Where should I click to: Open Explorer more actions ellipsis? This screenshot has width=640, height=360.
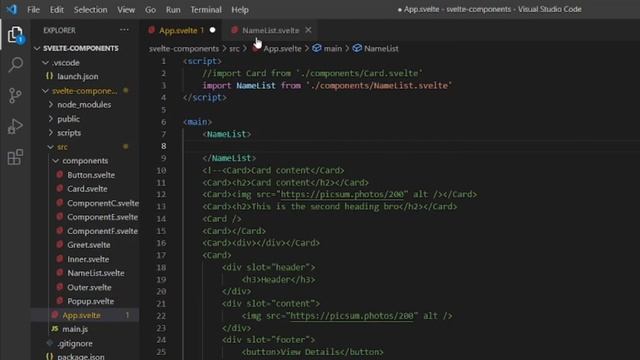coord(124,30)
